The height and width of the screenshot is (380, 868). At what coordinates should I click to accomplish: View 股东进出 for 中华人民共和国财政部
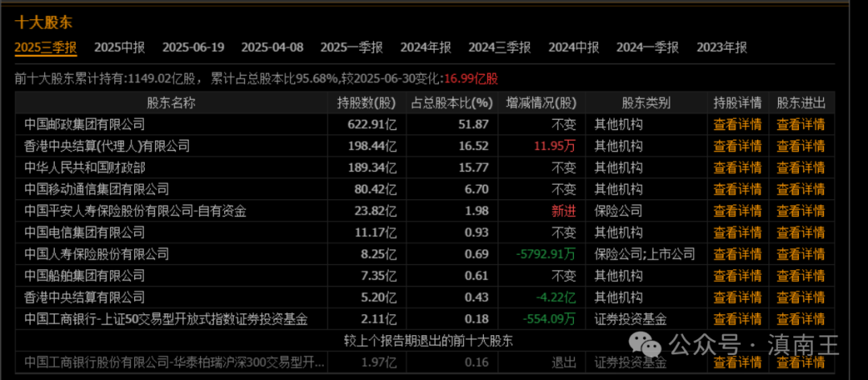coord(801,168)
